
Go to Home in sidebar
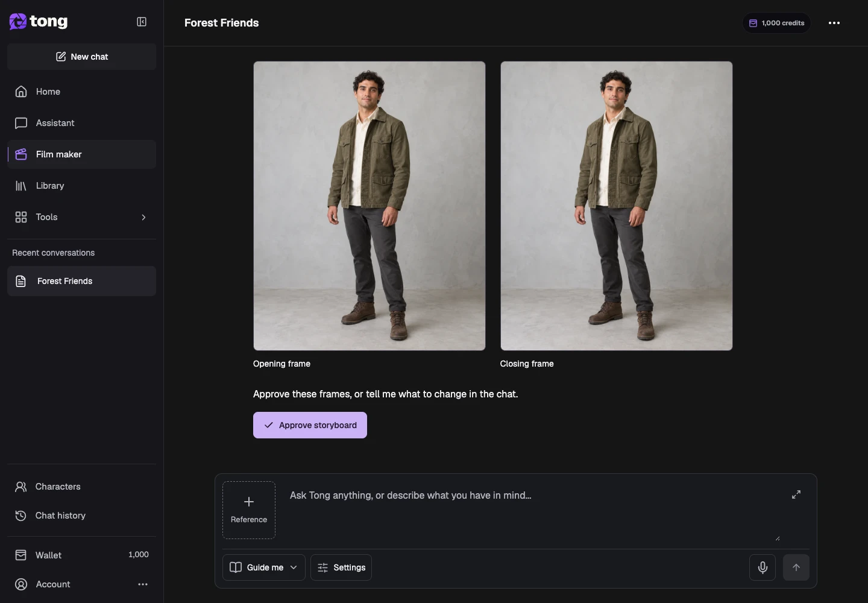(x=82, y=92)
